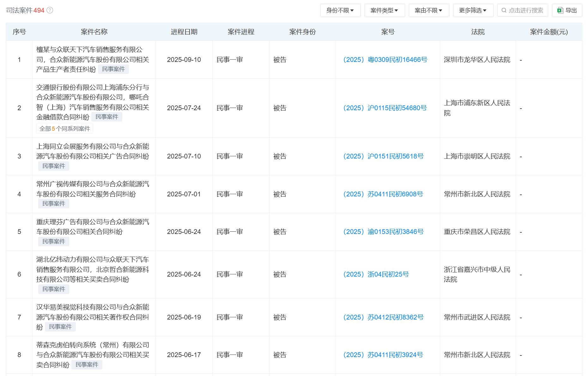The width and height of the screenshot is (588, 376).
Task: Select case name 常州广视传媒有限公司 dispute
Action: point(93,189)
